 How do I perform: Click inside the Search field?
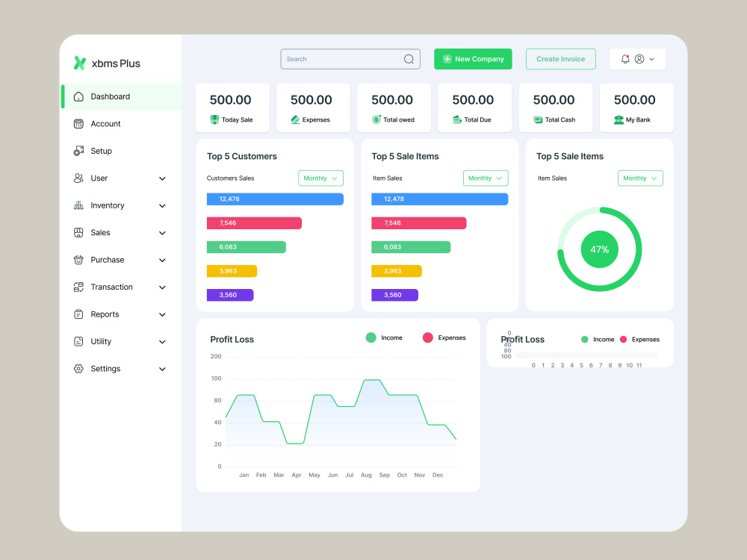(344, 58)
